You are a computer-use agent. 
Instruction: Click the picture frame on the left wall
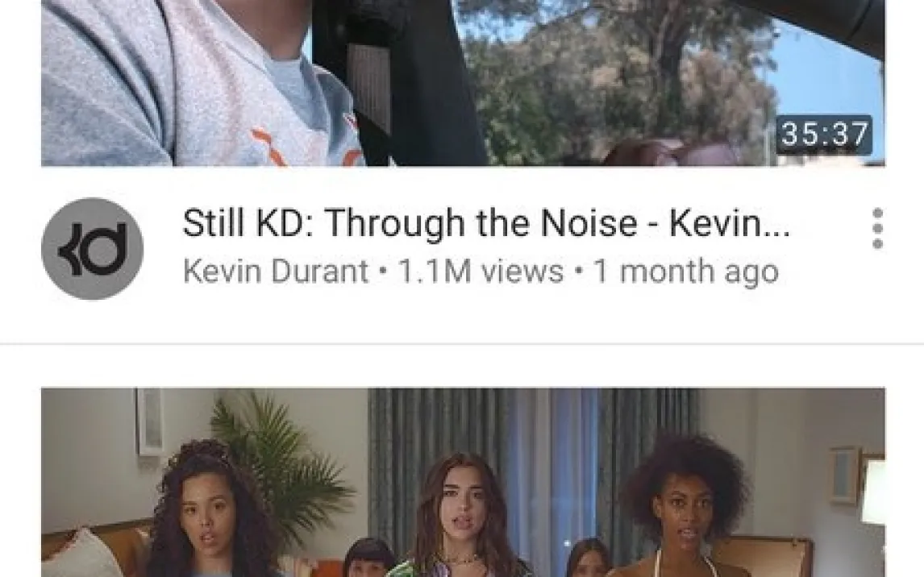(150, 421)
